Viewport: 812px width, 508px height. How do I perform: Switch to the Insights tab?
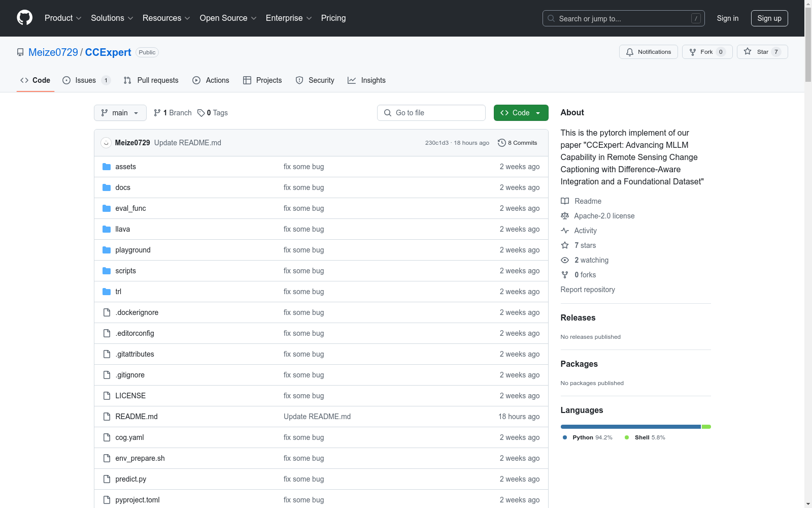[x=366, y=80]
